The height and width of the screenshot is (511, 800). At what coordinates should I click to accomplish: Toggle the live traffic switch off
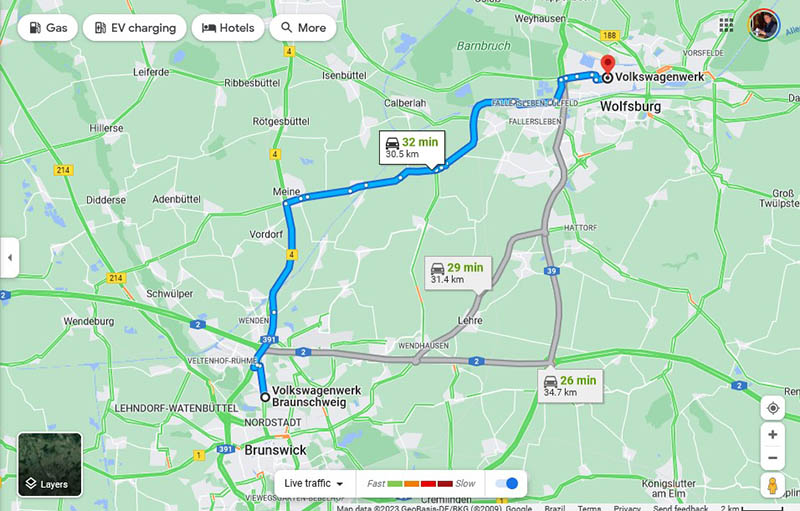(507, 483)
